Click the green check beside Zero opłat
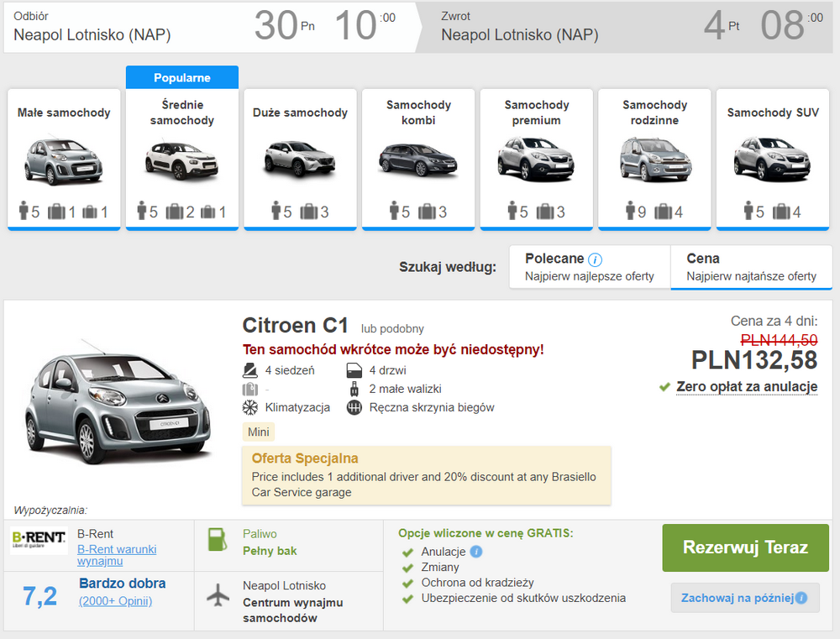The height and width of the screenshot is (639, 840). pos(664,387)
